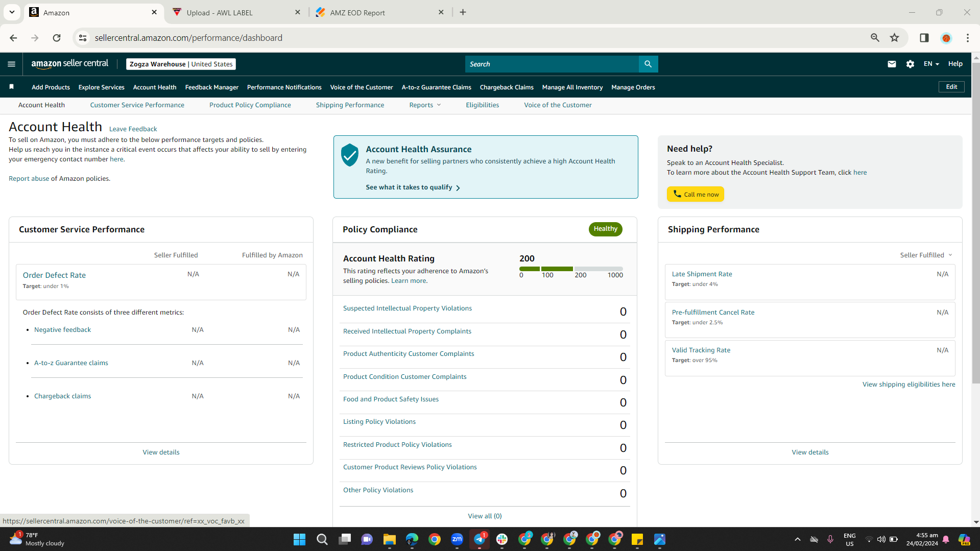Open File Explorer from the taskbar

click(390, 539)
